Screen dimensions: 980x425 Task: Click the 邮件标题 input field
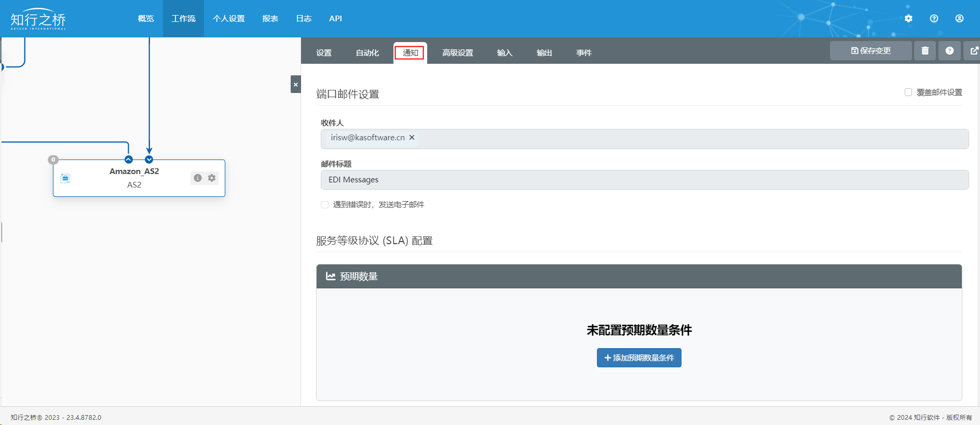[x=644, y=180]
